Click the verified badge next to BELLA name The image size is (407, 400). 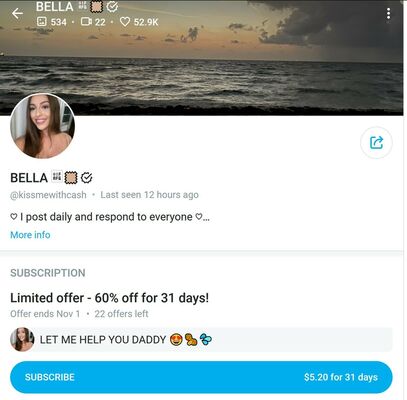pos(87,178)
